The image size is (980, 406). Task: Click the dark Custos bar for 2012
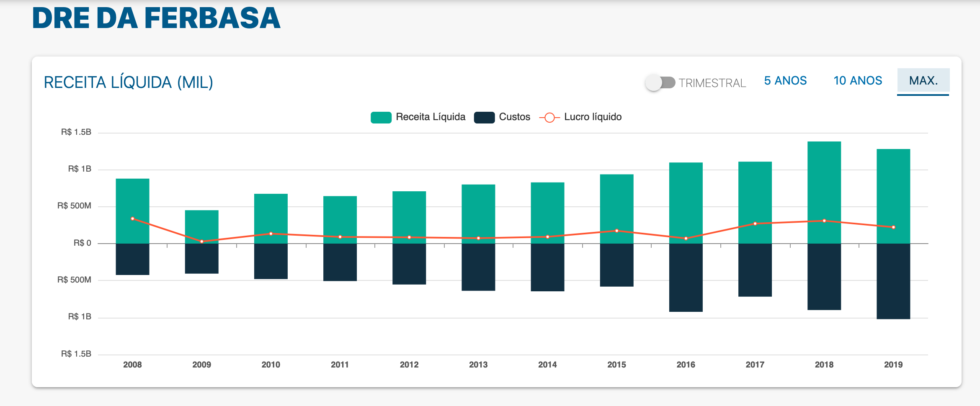[409, 264]
